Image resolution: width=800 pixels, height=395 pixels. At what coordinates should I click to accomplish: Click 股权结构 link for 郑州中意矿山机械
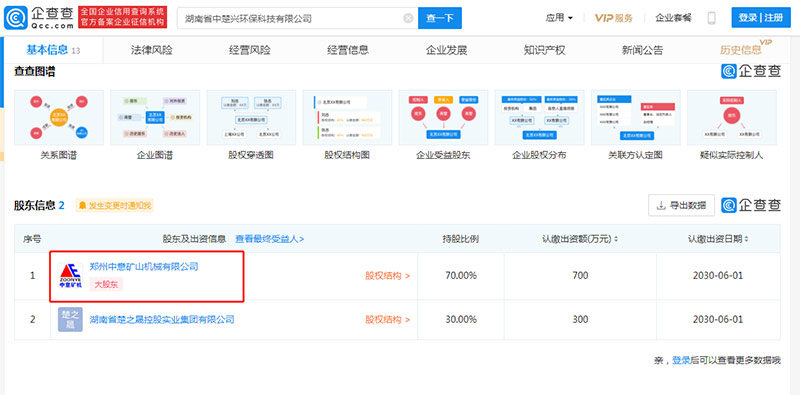(387, 276)
